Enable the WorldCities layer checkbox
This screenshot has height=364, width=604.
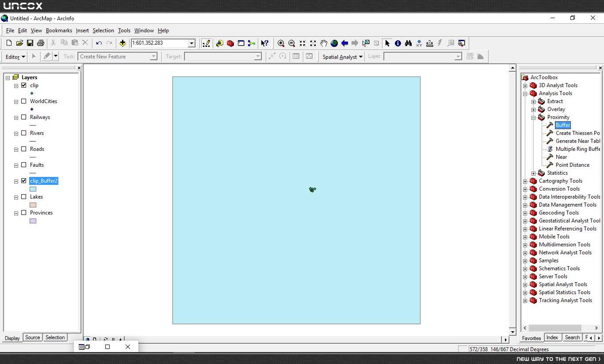click(24, 101)
